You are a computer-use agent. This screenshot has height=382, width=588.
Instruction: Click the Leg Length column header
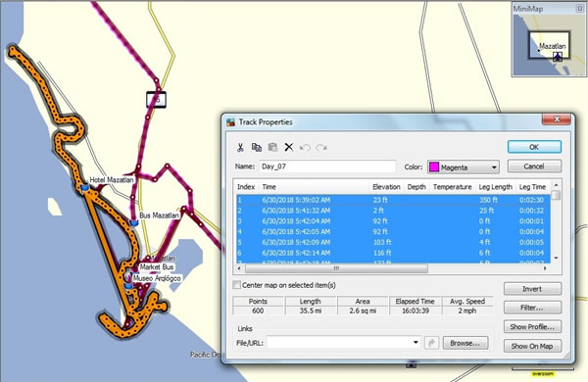[495, 187]
